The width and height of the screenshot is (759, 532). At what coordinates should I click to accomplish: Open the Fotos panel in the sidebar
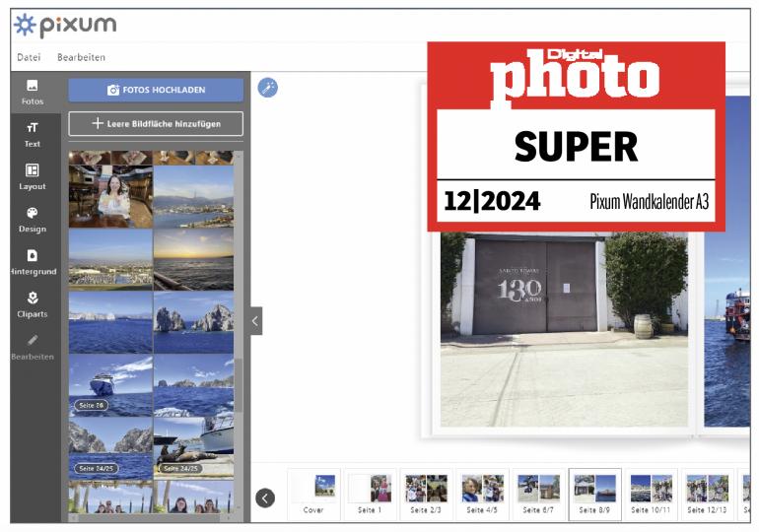(33, 93)
